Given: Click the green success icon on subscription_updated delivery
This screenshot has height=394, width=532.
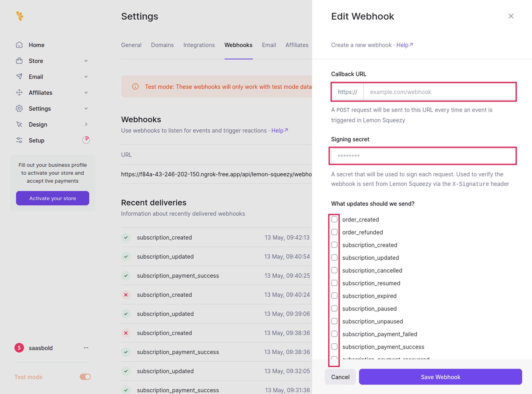Looking at the screenshot, I should (x=126, y=257).
